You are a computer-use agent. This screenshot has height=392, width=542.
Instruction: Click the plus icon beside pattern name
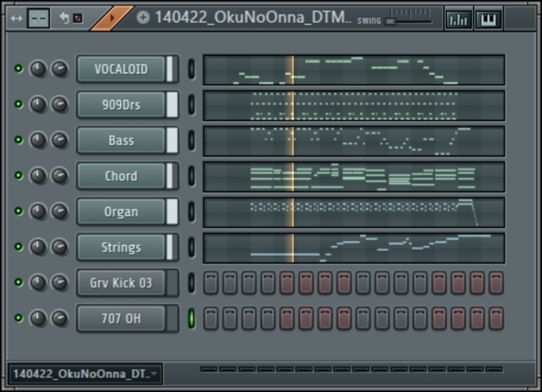point(143,18)
